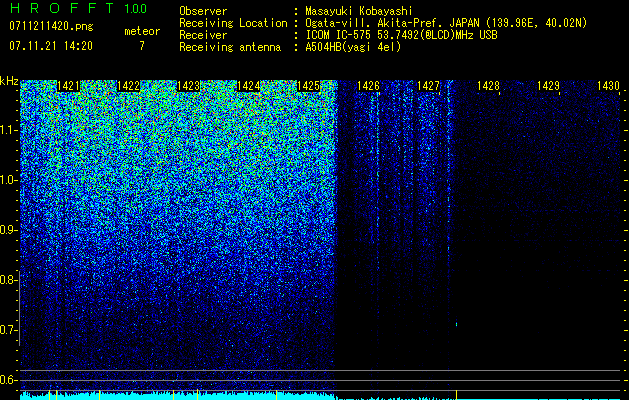Click the 1425 time marker
The image size is (629, 400).
(308, 86)
